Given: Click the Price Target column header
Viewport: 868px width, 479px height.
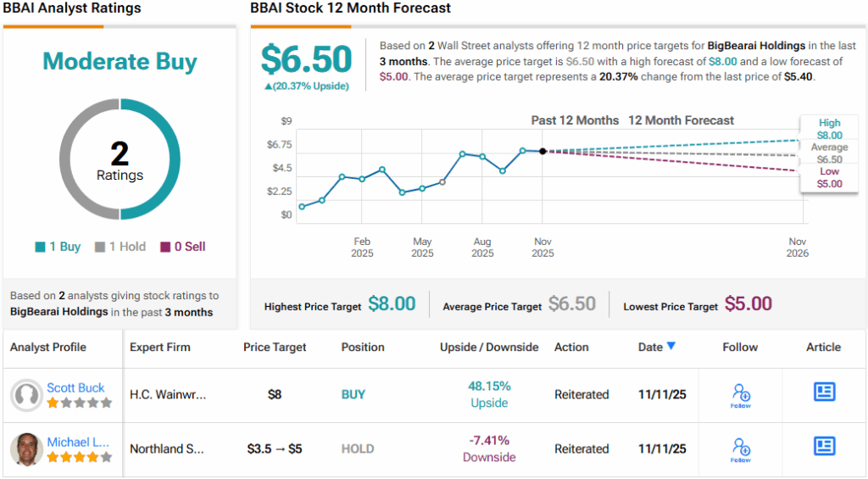Looking at the screenshot, I should [275, 348].
